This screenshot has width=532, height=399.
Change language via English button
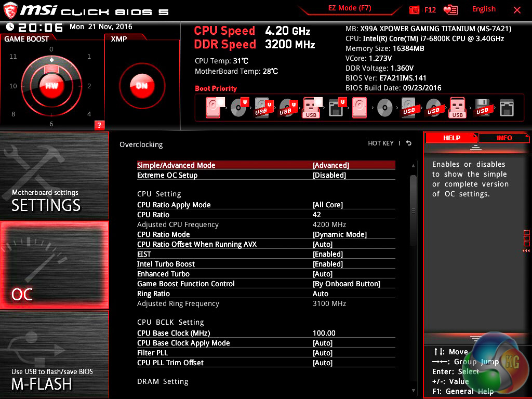[x=484, y=9]
